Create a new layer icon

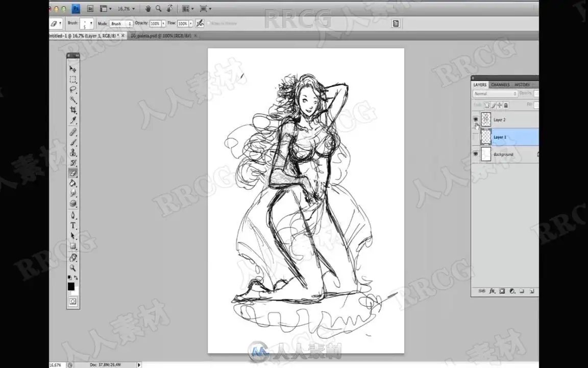coord(532,291)
